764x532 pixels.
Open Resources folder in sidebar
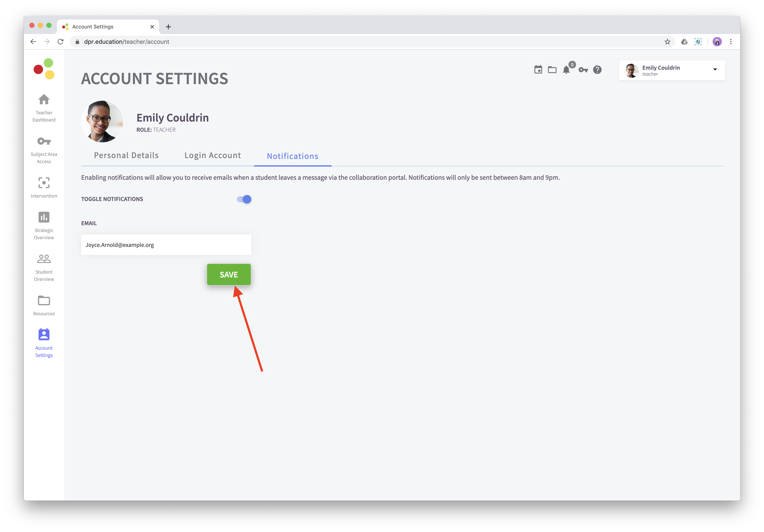(x=44, y=301)
